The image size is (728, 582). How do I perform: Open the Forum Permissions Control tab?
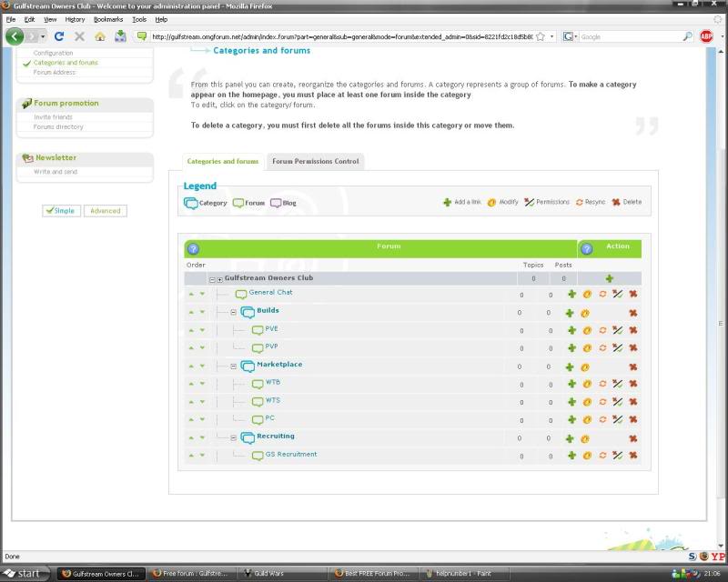coord(315,161)
